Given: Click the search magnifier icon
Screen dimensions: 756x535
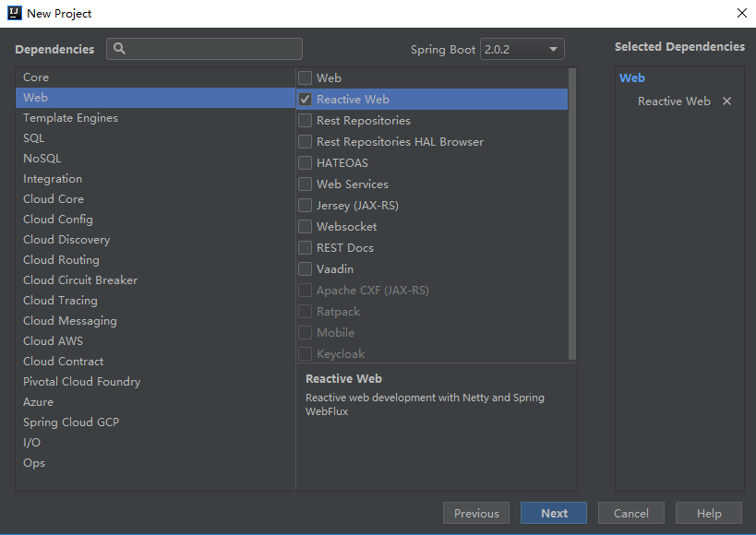Looking at the screenshot, I should coord(119,48).
